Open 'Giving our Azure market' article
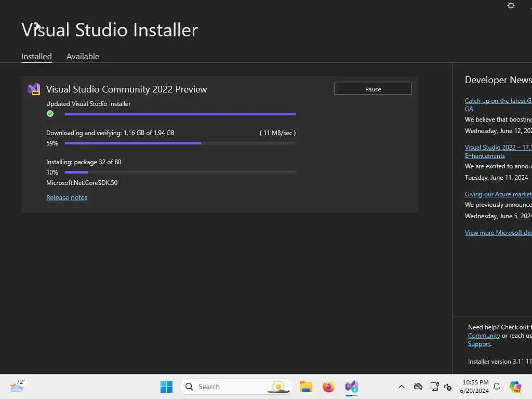This screenshot has height=399, width=532. click(498, 194)
